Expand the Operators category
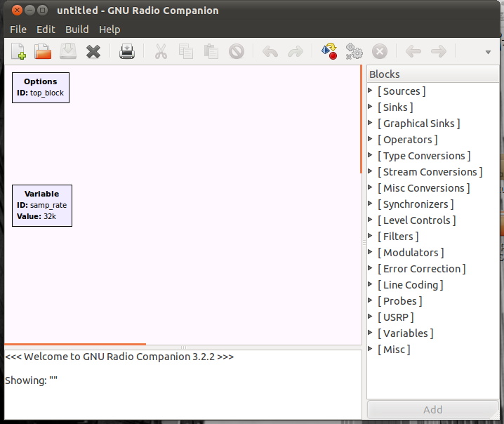The height and width of the screenshot is (424, 504). [370, 139]
